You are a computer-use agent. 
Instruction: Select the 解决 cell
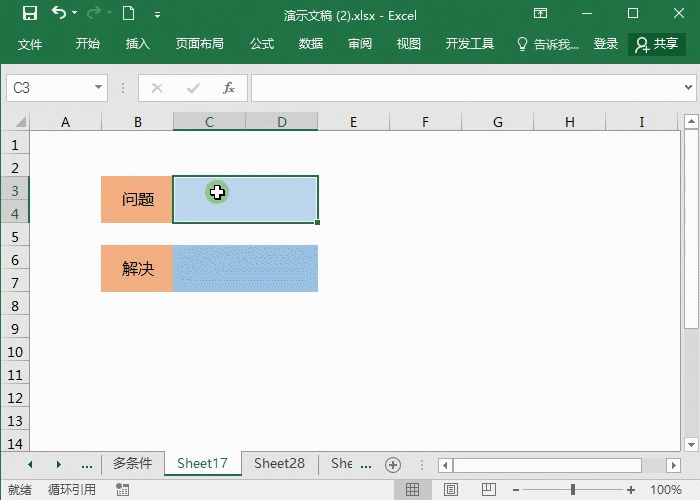[x=137, y=268]
